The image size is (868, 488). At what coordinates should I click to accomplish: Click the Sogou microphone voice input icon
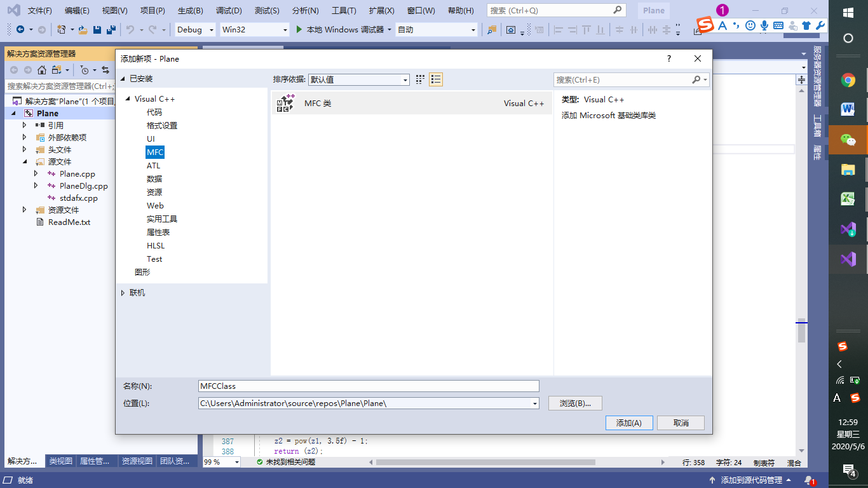pos(764,25)
